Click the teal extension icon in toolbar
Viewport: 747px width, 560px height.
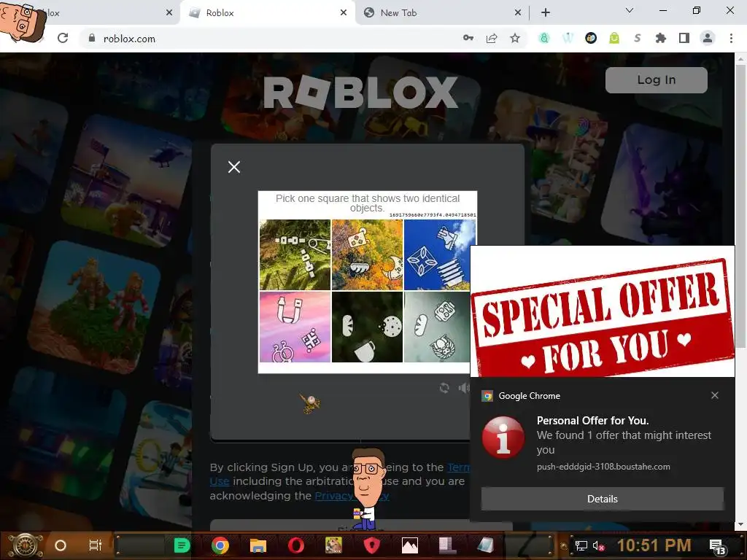[544, 38]
